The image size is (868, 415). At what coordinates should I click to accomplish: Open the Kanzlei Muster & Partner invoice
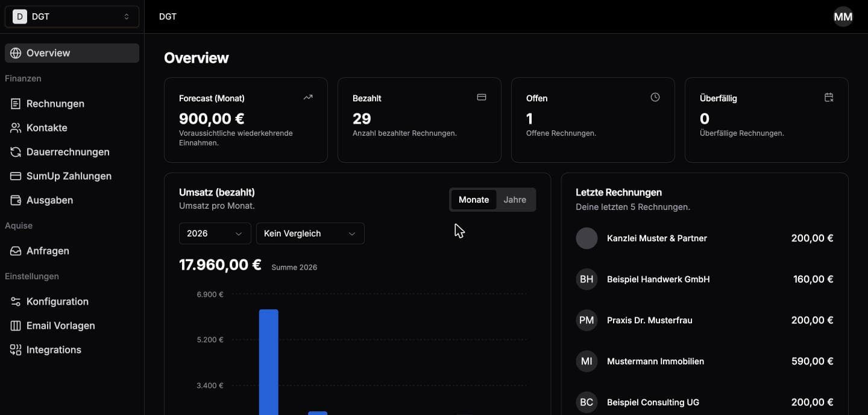(705, 238)
